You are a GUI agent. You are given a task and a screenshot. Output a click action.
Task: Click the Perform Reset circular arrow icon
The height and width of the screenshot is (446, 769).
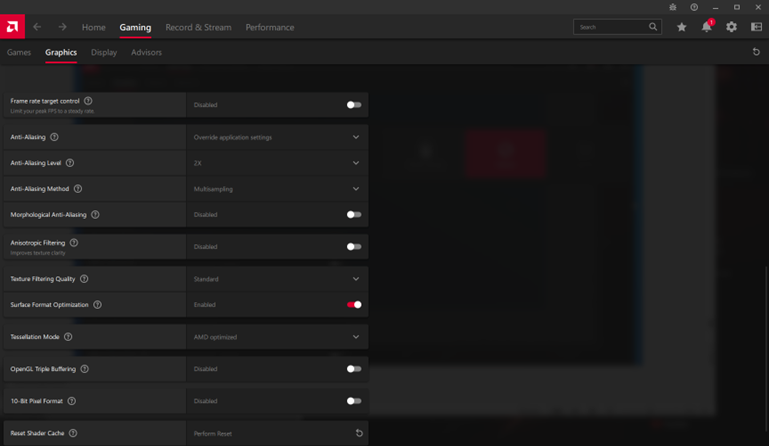(359, 433)
